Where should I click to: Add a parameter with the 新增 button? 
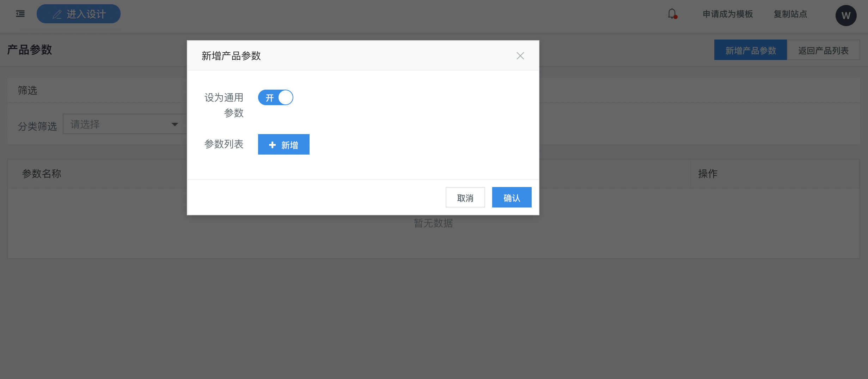(283, 144)
